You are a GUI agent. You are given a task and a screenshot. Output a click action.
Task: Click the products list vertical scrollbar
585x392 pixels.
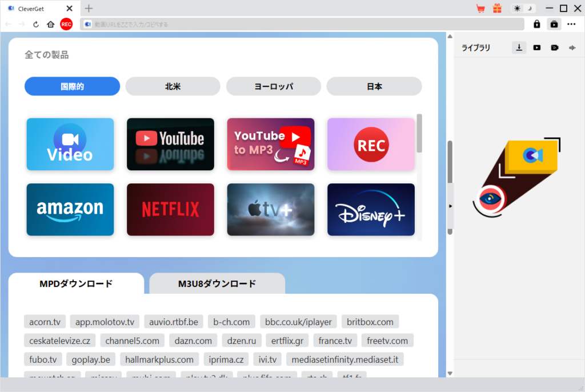point(419,133)
